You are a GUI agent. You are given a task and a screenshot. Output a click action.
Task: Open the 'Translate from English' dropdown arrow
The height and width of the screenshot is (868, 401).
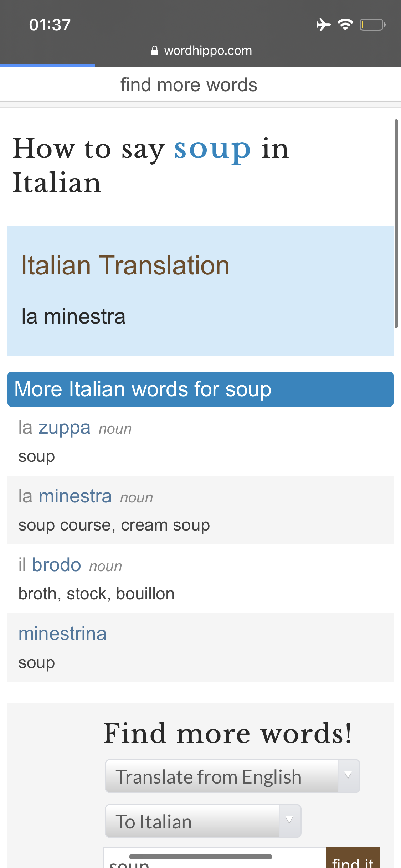coord(348,776)
